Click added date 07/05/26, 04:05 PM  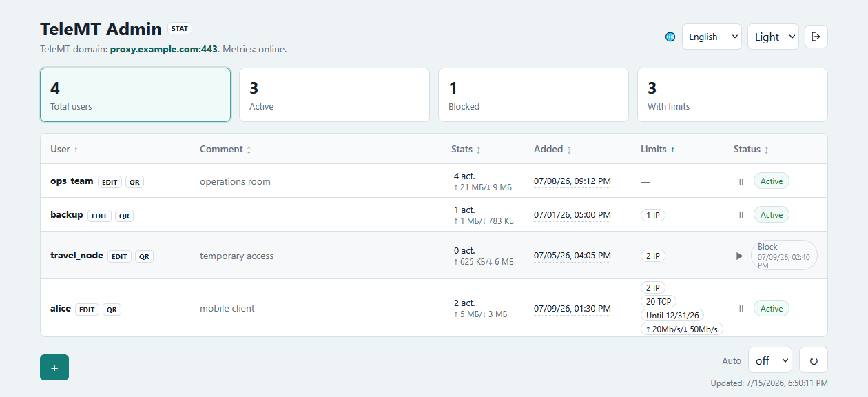coord(572,256)
